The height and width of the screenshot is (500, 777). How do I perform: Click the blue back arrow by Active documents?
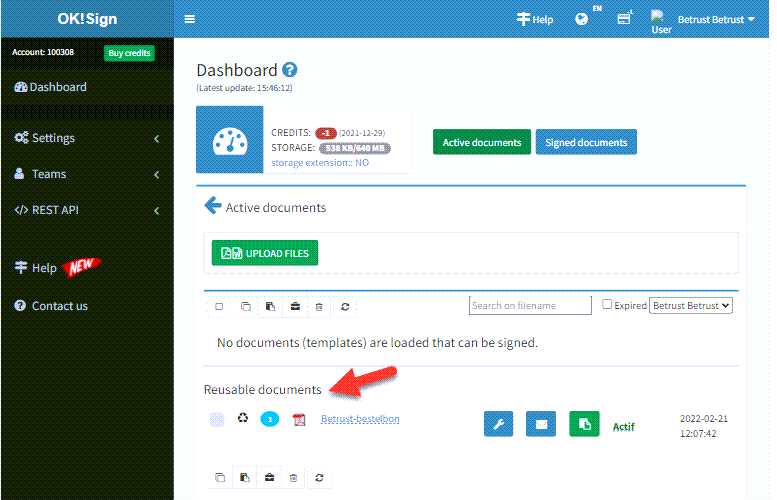pos(213,205)
